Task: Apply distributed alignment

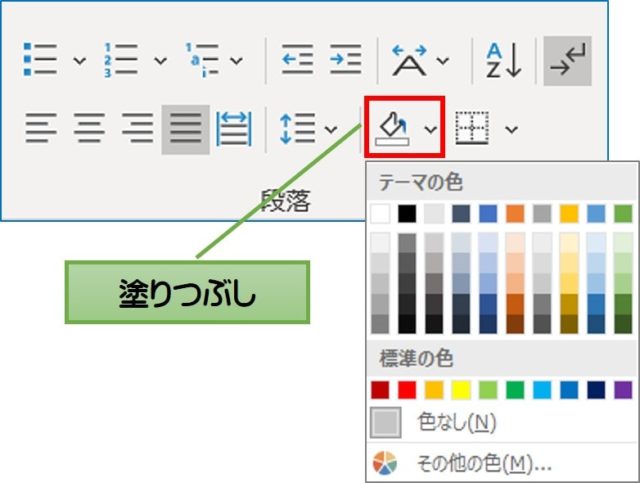Action: click(234, 129)
